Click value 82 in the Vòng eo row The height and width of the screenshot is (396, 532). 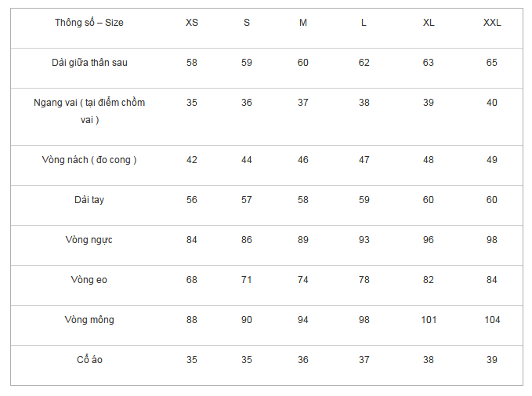click(429, 280)
